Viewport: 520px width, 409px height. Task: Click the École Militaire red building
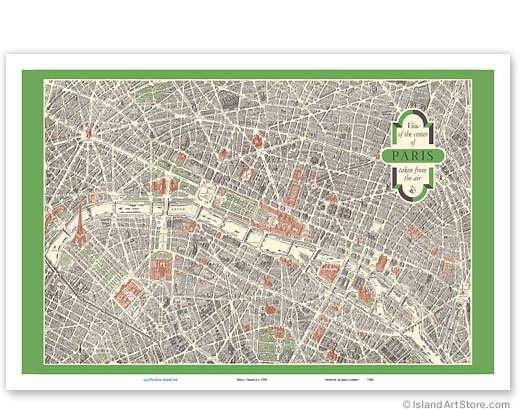coord(127,293)
